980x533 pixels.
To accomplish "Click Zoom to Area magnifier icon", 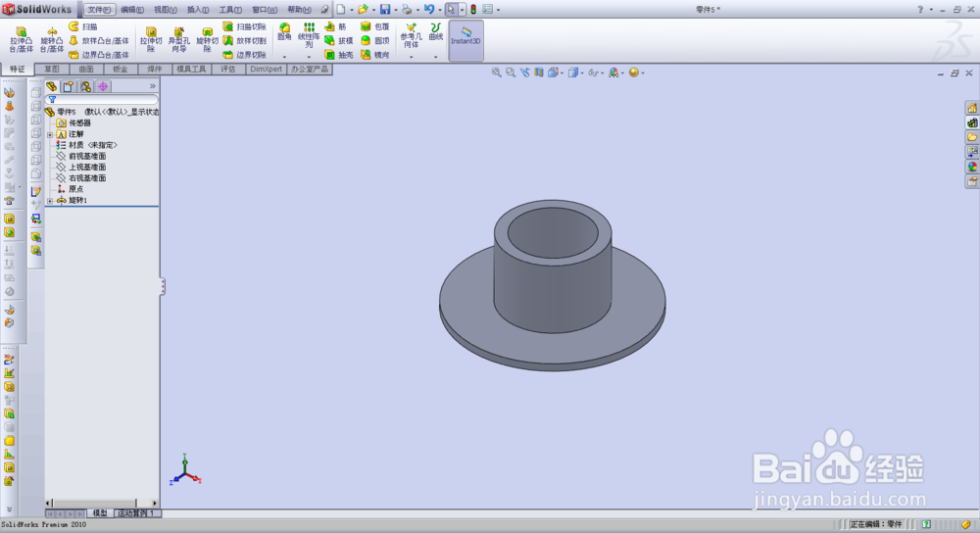I will click(511, 73).
